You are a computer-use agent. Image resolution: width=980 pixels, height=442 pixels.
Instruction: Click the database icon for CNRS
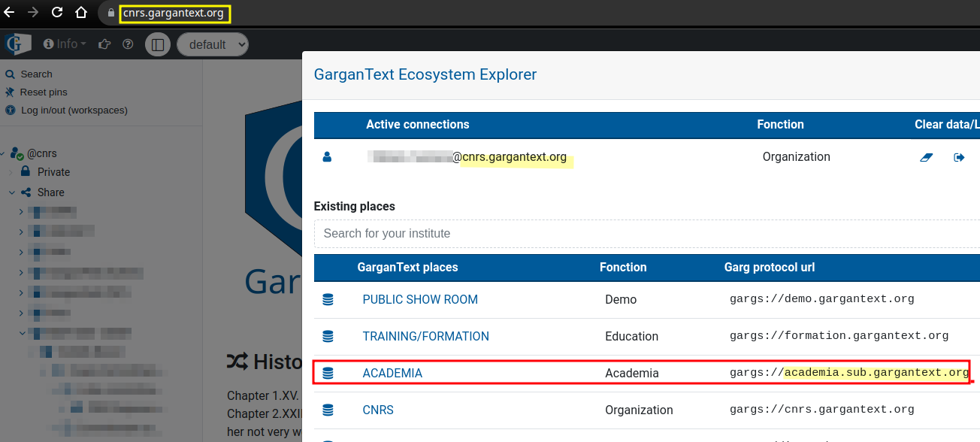point(328,410)
